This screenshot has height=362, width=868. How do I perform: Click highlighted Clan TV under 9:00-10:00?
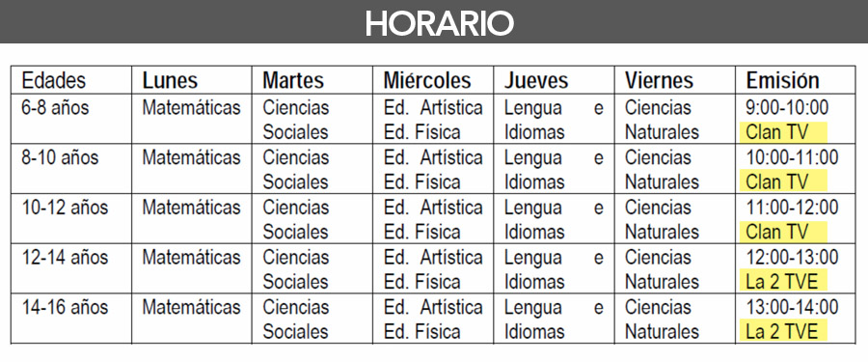(x=783, y=132)
